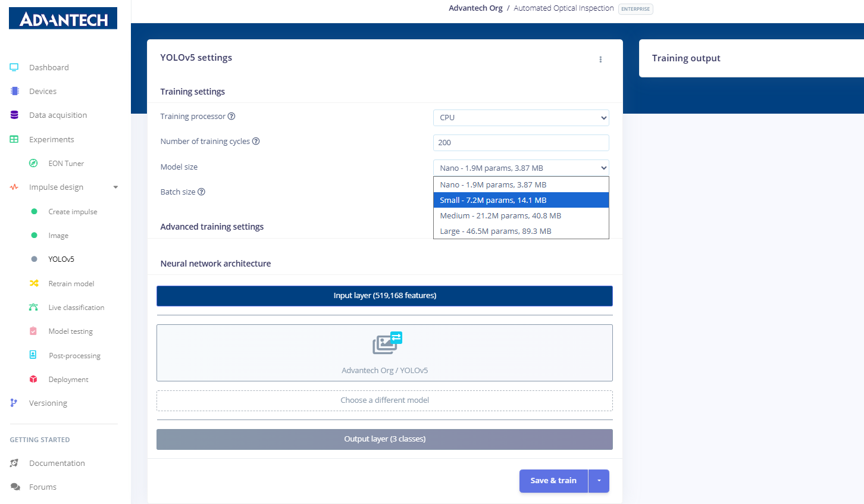
Task: Click the Advantech Org / YOLOv5 image icon
Action: pyautogui.click(x=387, y=343)
